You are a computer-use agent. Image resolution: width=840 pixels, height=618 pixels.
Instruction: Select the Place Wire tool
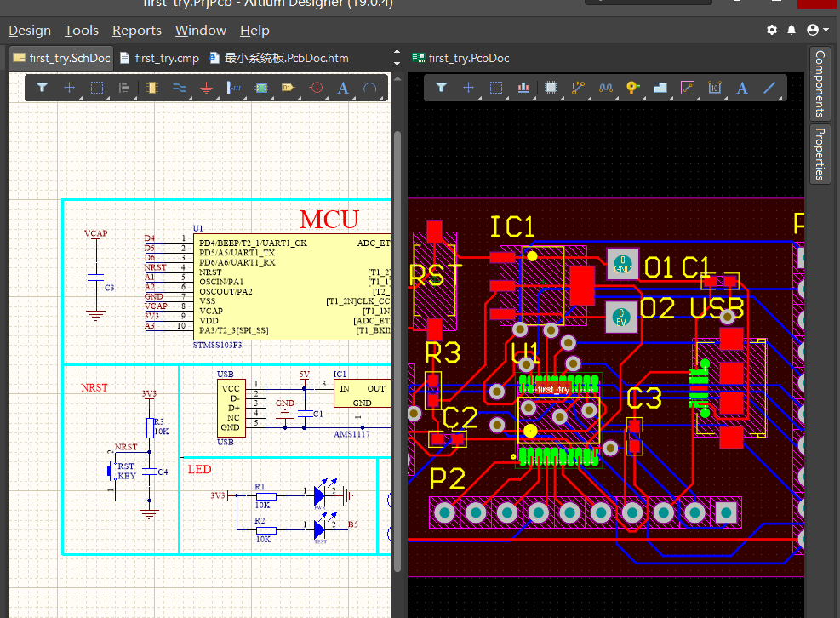180,87
